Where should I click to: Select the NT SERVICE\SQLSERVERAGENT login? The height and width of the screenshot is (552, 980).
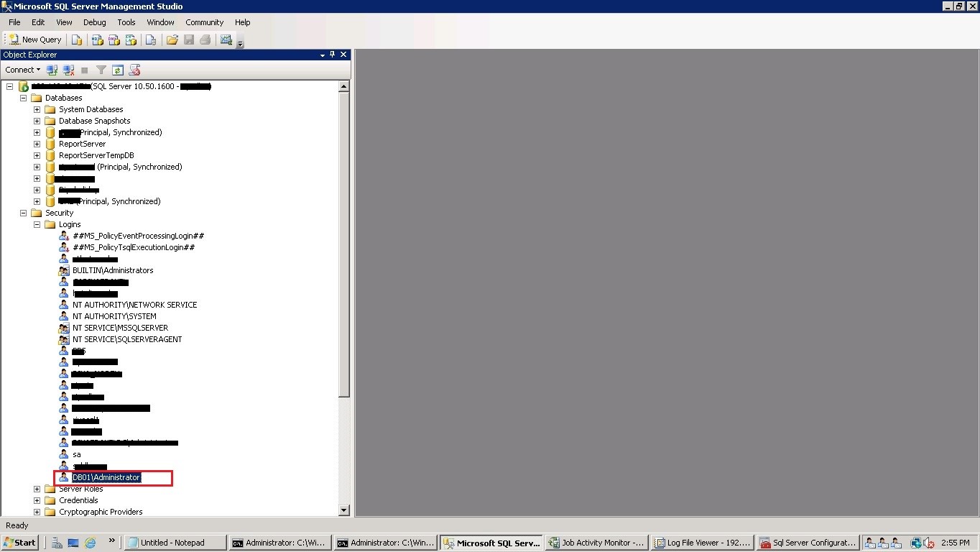tap(127, 339)
